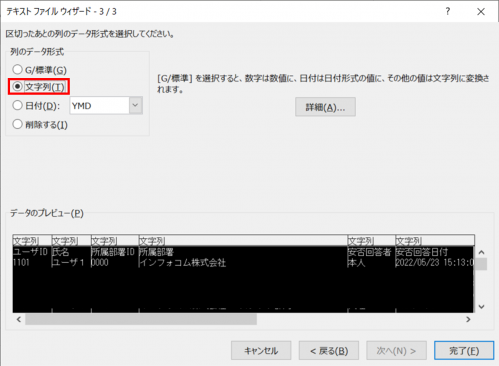Click preview scroll up arrow

coord(481,252)
